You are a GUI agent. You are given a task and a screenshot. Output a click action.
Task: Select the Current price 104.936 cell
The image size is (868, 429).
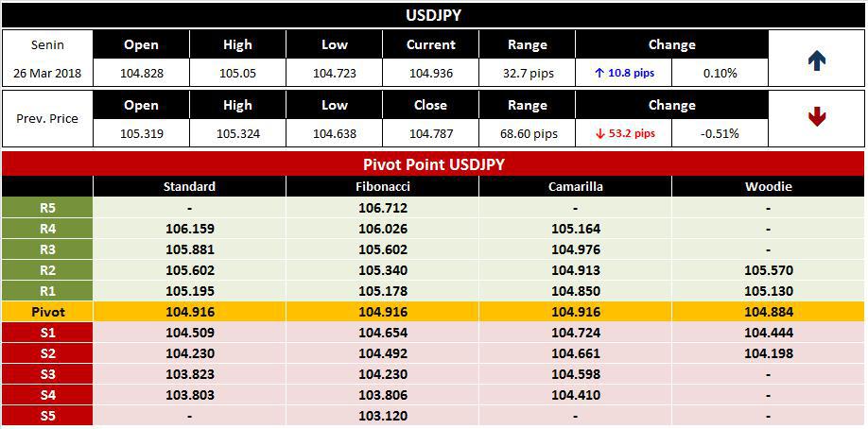tap(430, 73)
